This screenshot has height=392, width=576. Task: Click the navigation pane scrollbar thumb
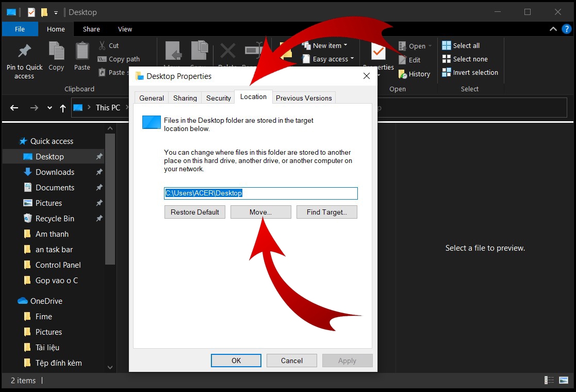(110, 199)
